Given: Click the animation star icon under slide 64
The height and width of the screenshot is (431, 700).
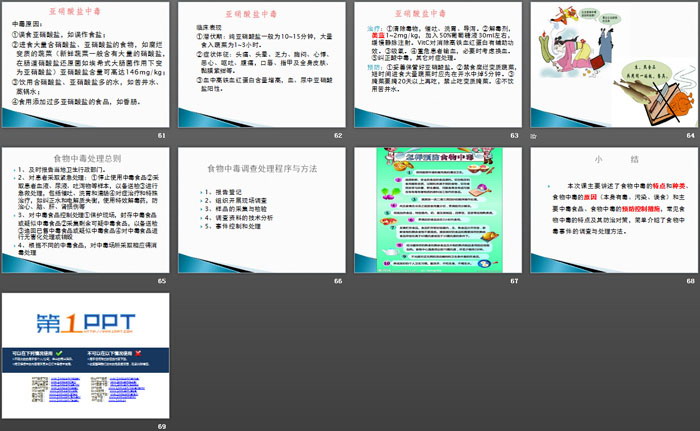Looking at the screenshot, I should click(533, 136).
